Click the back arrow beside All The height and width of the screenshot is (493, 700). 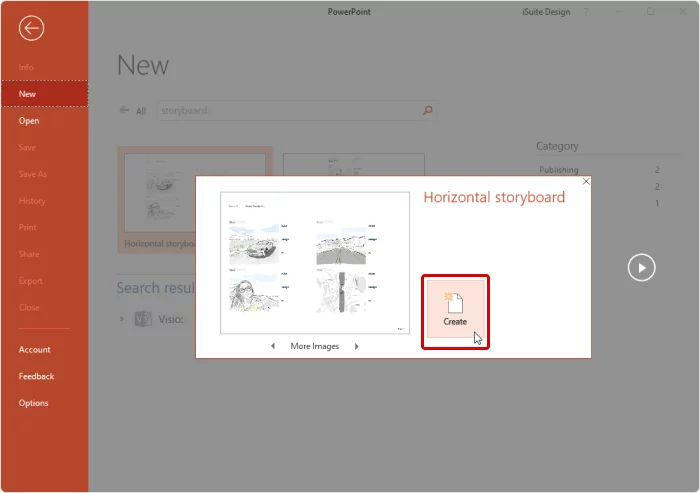[124, 110]
